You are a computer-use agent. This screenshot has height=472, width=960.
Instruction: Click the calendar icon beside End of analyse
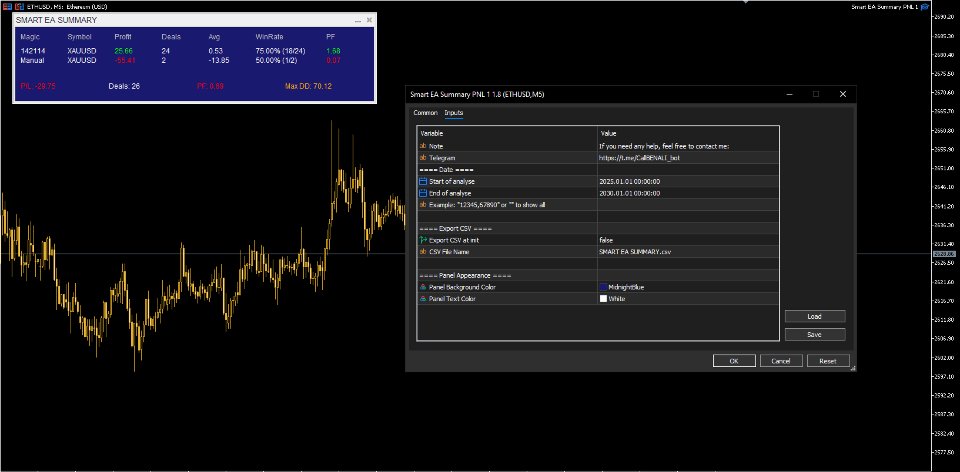[x=422, y=193]
